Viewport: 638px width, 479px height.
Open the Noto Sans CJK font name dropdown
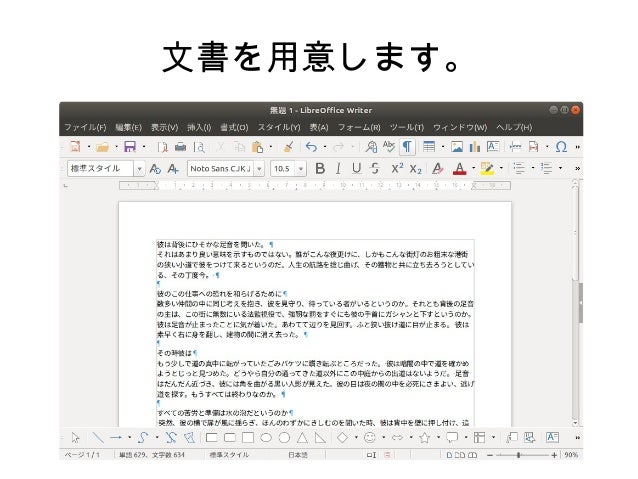click(x=259, y=168)
